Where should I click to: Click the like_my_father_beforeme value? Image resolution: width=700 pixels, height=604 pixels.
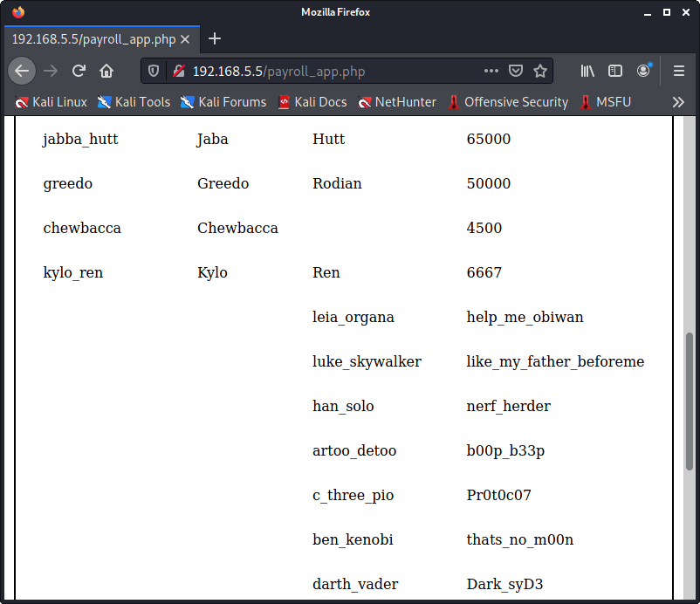point(555,362)
